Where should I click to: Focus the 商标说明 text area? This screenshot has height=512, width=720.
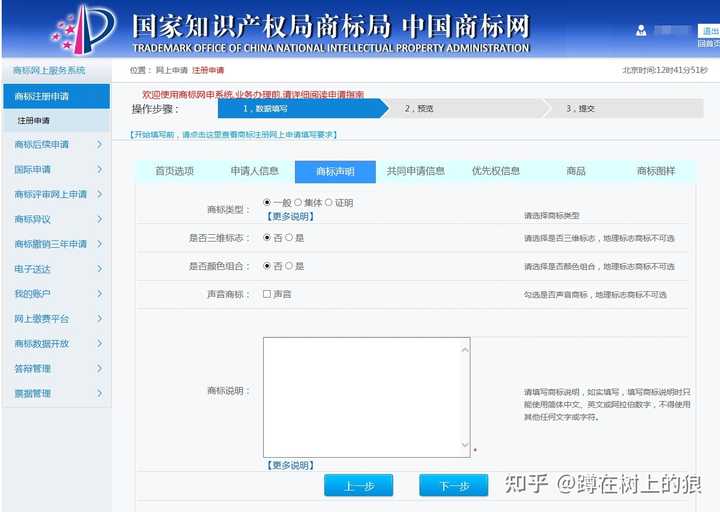click(x=366, y=397)
